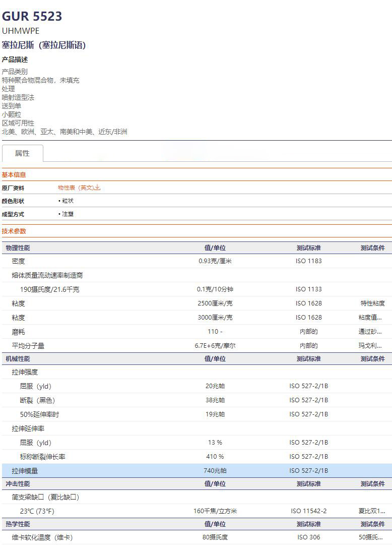Open the 属性 tab

pyautogui.click(x=23, y=153)
